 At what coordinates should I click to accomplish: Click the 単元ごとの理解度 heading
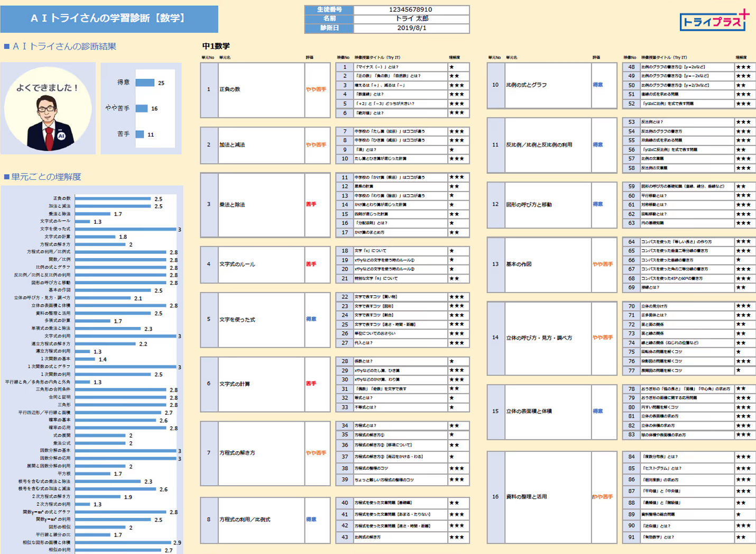pos(42,177)
